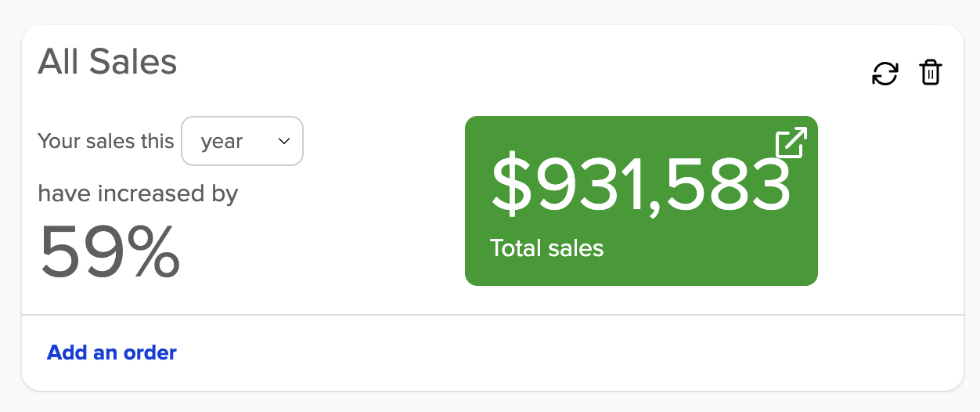980x412 pixels.
Task: Click the chevron arrow beside year
Action: (284, 141)
